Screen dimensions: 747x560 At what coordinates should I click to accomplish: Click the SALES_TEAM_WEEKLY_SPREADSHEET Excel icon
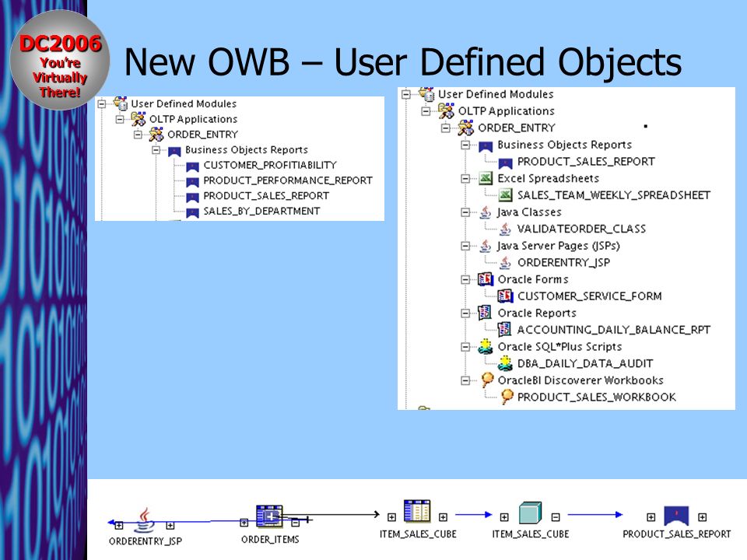pyautogui.click(x=506, y=194)
